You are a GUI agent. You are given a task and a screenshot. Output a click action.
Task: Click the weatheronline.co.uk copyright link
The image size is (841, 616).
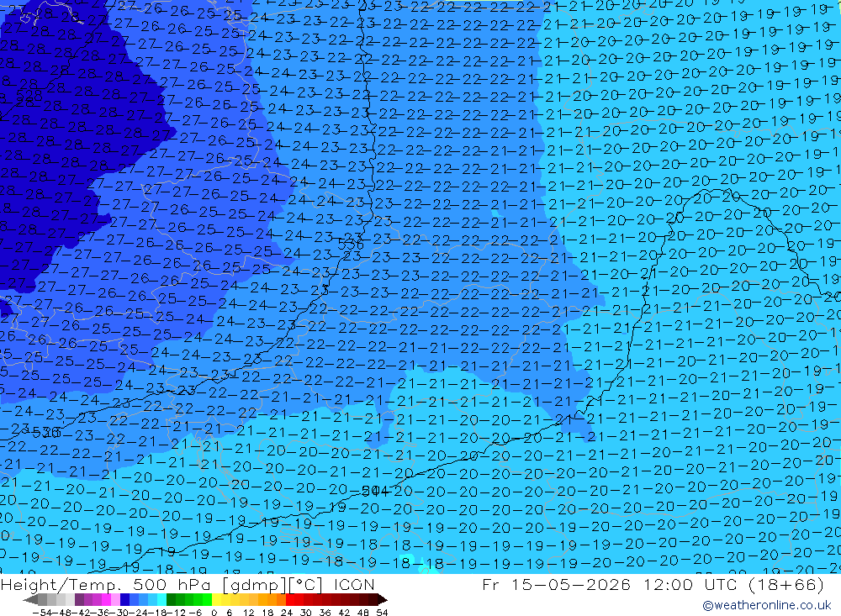[766, 605]
